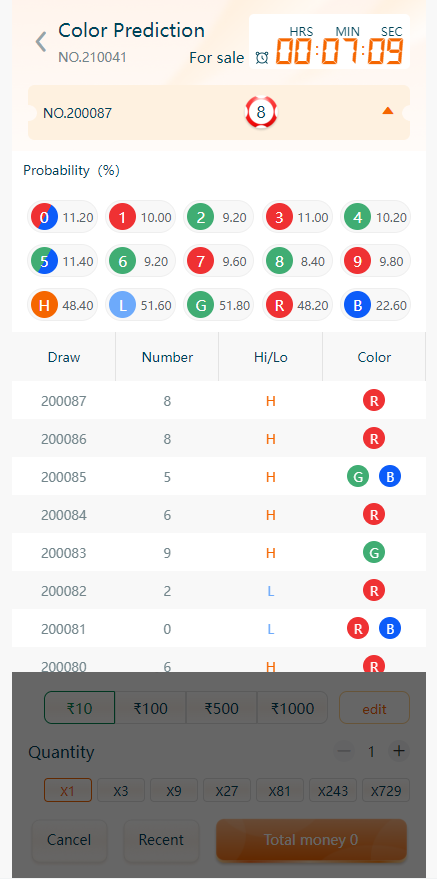
Task: Select the ₹10 bet amount
Action: tap(80, 708)
